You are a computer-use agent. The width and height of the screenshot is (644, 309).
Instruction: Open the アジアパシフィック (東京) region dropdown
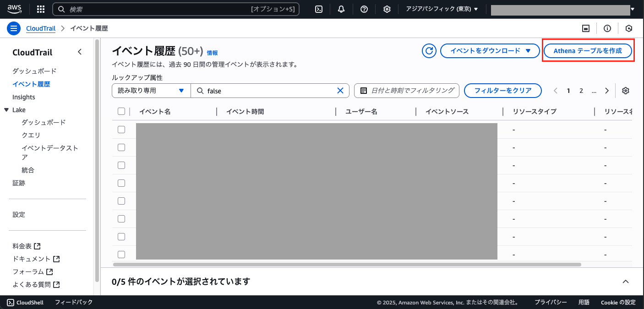coord(442,9)
